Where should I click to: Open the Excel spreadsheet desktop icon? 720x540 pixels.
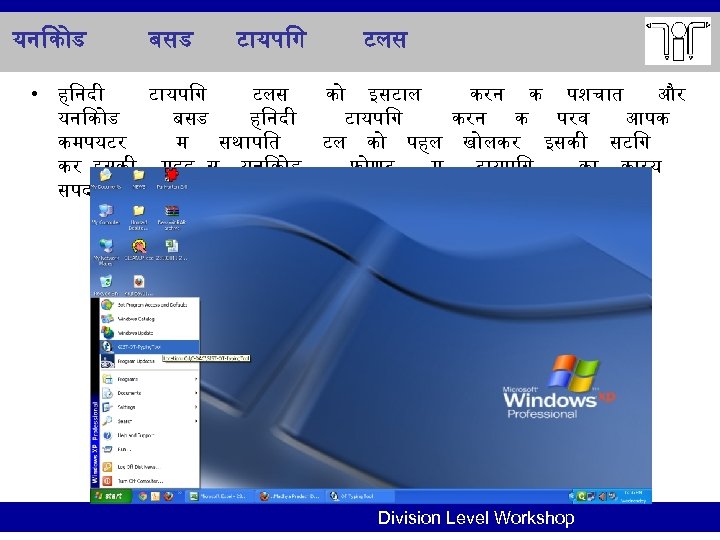(x=172, y=250)
